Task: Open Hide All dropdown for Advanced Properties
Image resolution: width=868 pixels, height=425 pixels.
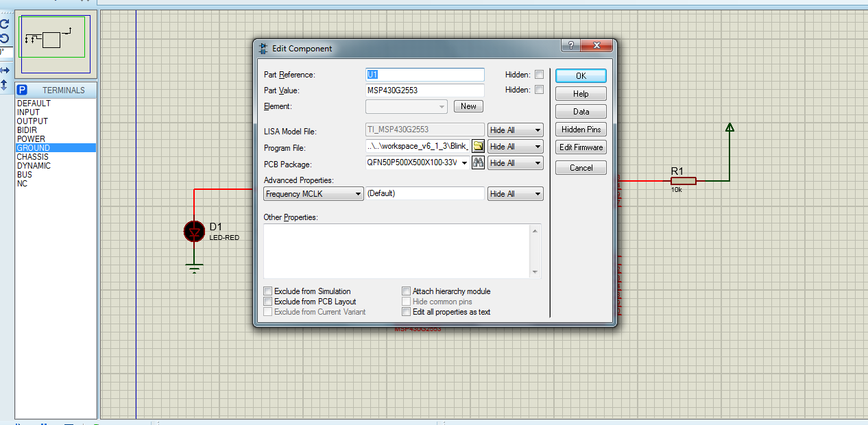Action: 516,194
